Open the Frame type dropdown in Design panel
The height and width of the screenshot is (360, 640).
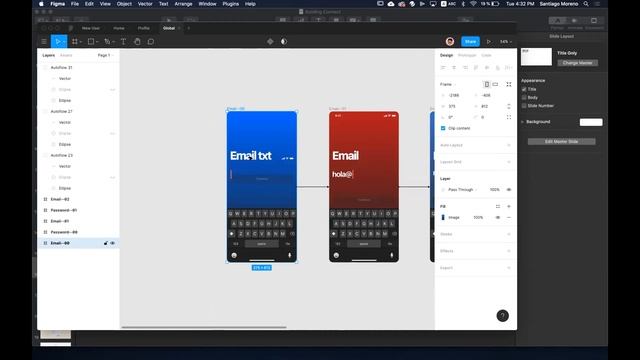[448, 84]
